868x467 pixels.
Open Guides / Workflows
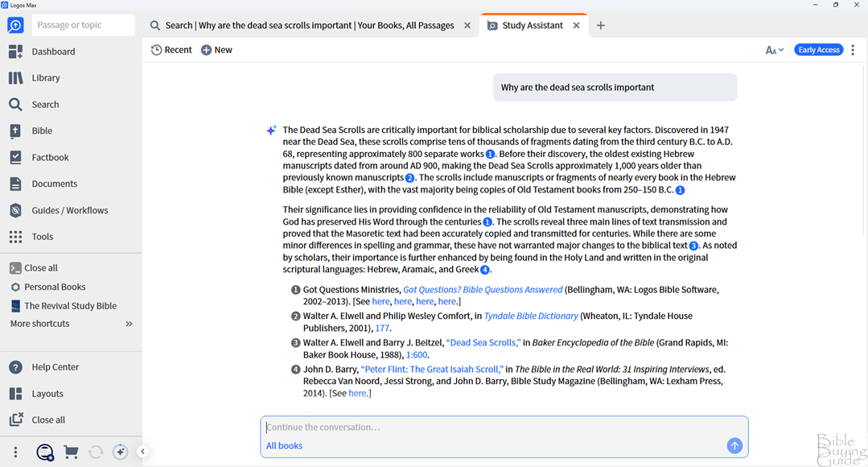(69, 210)
